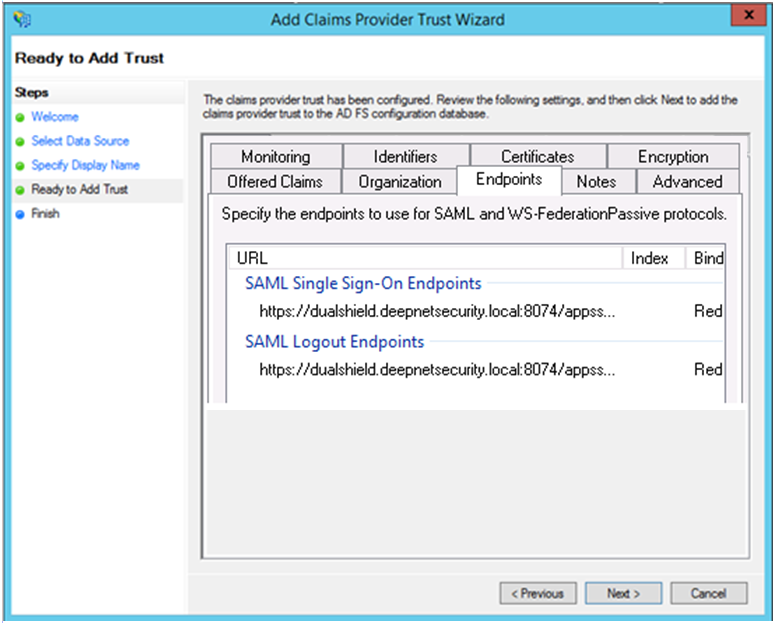Switch to the Offered Claims tab
This screenshot has height=623, width=775.
click(275, 182)
